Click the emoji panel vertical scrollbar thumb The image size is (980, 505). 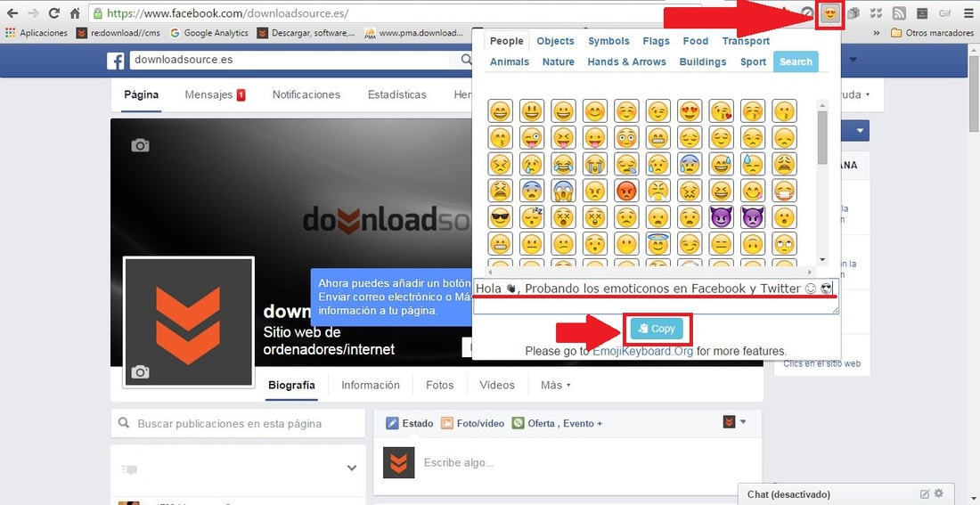pos(822,137)
